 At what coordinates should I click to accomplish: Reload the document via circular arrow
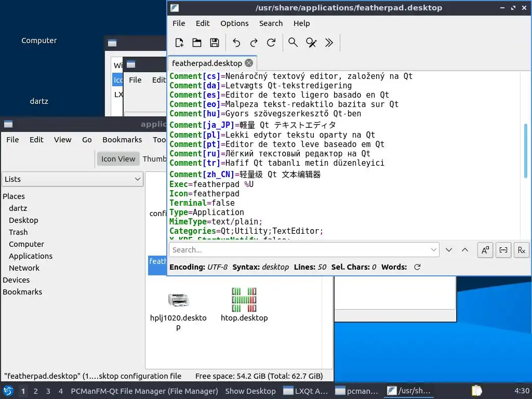pyautogui.click(x=271, y=43)
